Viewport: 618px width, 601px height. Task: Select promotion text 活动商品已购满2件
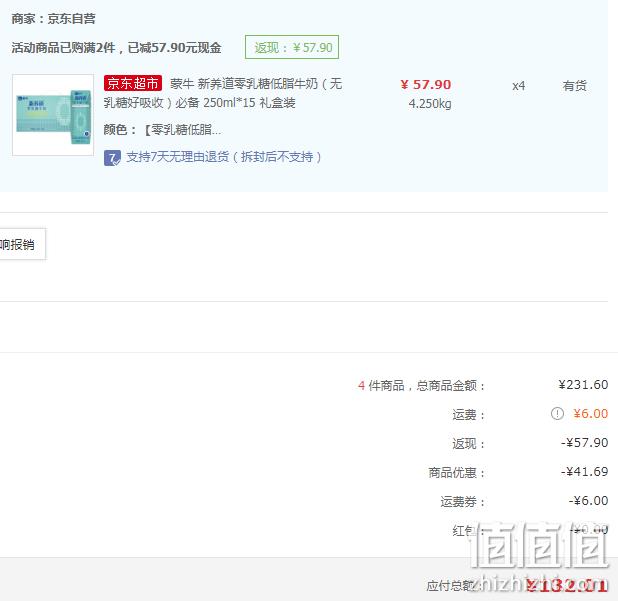click(x=63, y=48)
